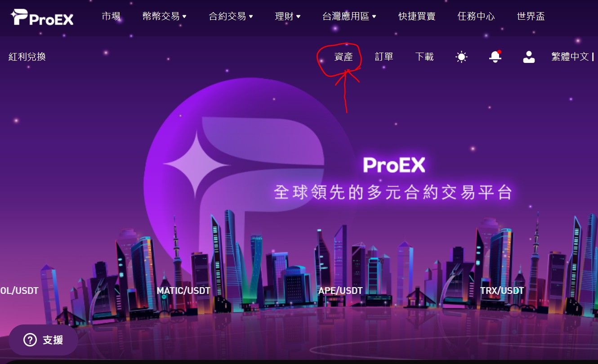Expand the 台灣應用區 dropdown menu
The height and width of the screenshot is (364, 598).
(x=349, y=17)
